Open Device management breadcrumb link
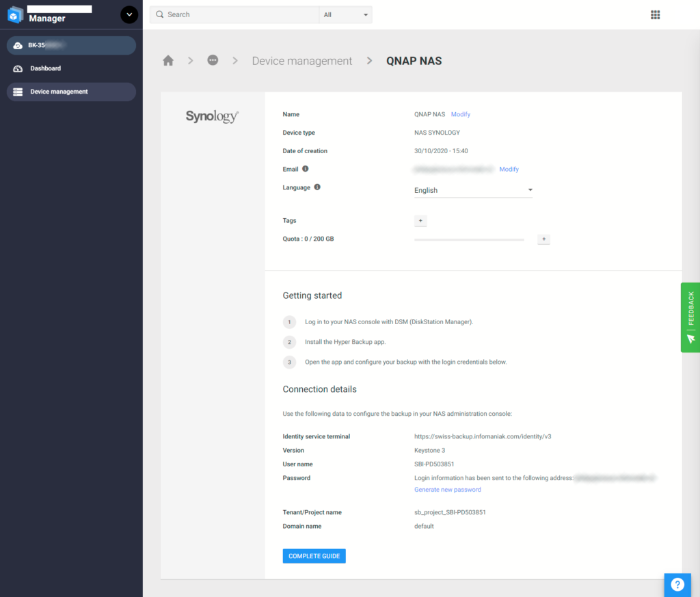The width and height of the screenshot is (700, 597). tap(301, 61)
